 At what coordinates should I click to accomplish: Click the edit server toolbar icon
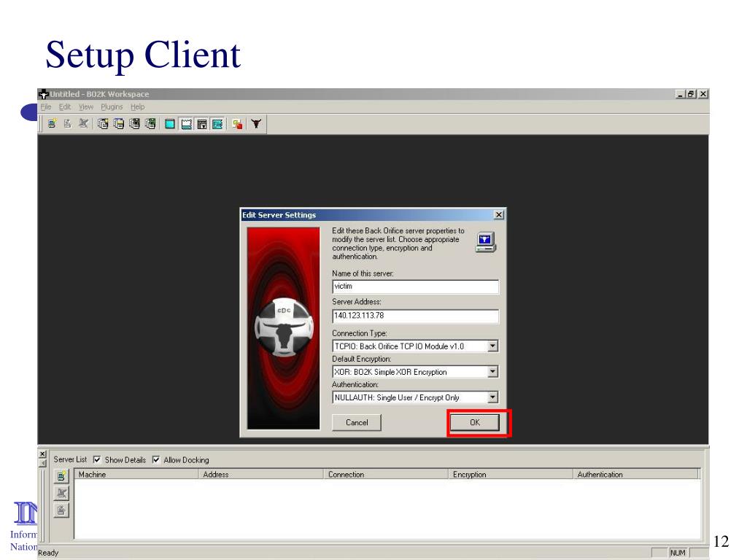[68, 124]
